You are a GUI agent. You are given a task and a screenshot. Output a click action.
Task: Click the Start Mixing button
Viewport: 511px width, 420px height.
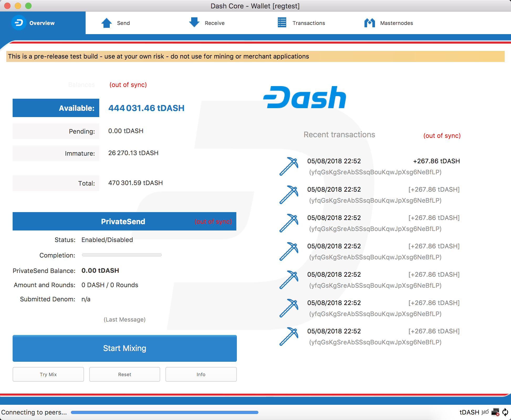125,348
